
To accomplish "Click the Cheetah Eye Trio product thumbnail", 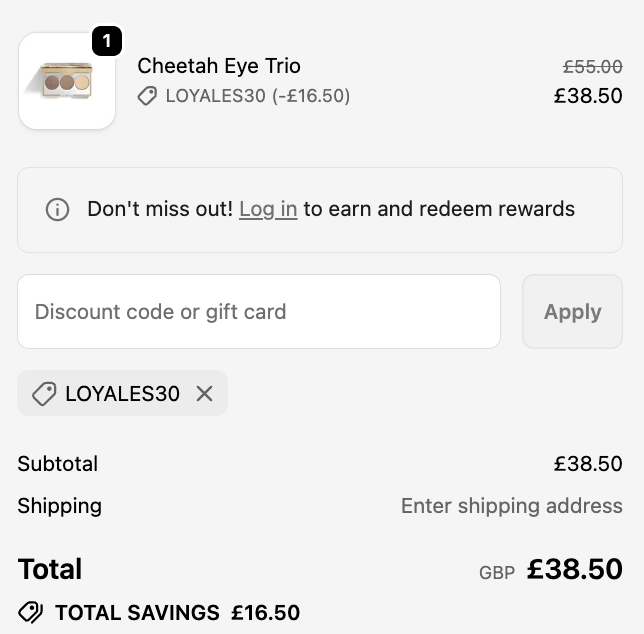I will coord(67,81).
